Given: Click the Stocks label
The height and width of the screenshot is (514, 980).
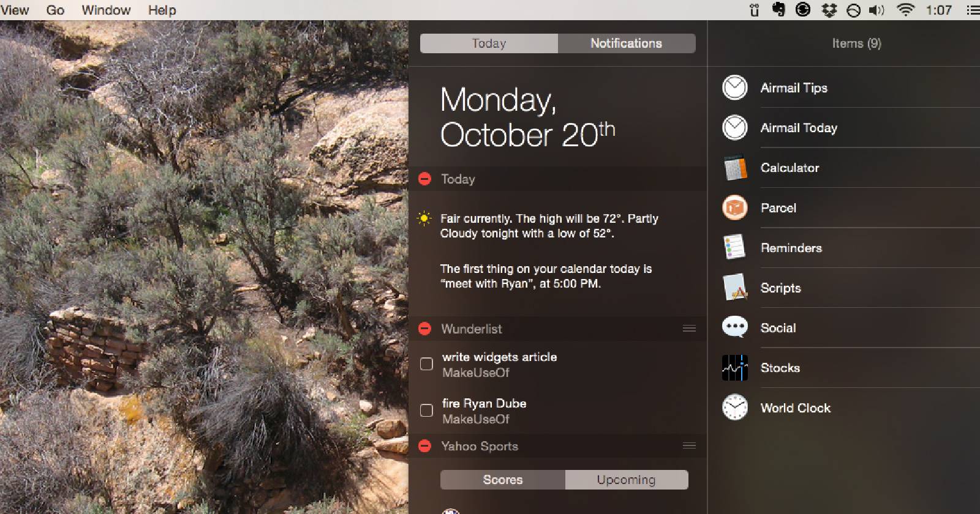Looking at the screenshot, I should [780, 368].
